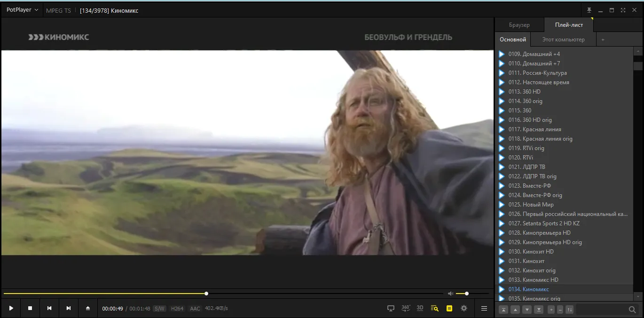Toggle 360-degree video mode
Image resolution: width=644 pixels, height=318 pixels.
click(406, 308)
